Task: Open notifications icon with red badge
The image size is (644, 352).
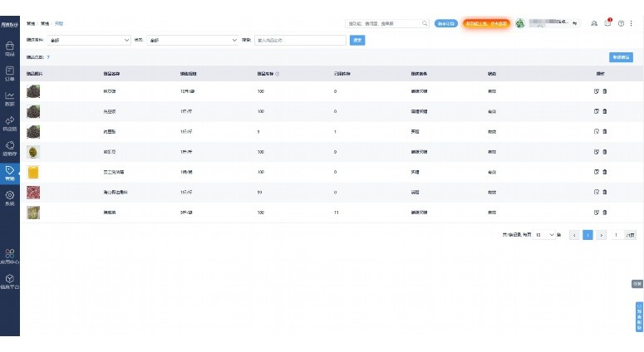Action: 607,23
